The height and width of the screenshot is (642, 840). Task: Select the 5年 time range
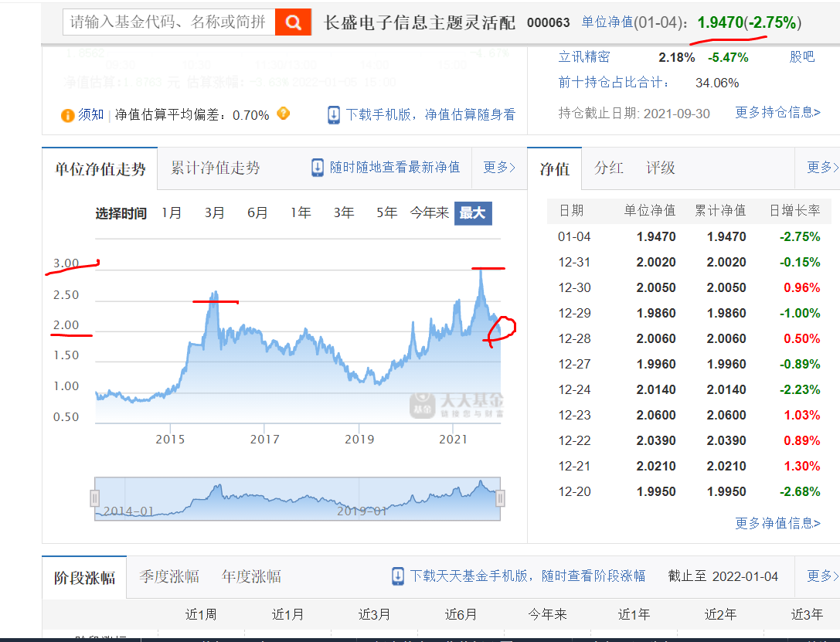386,213
